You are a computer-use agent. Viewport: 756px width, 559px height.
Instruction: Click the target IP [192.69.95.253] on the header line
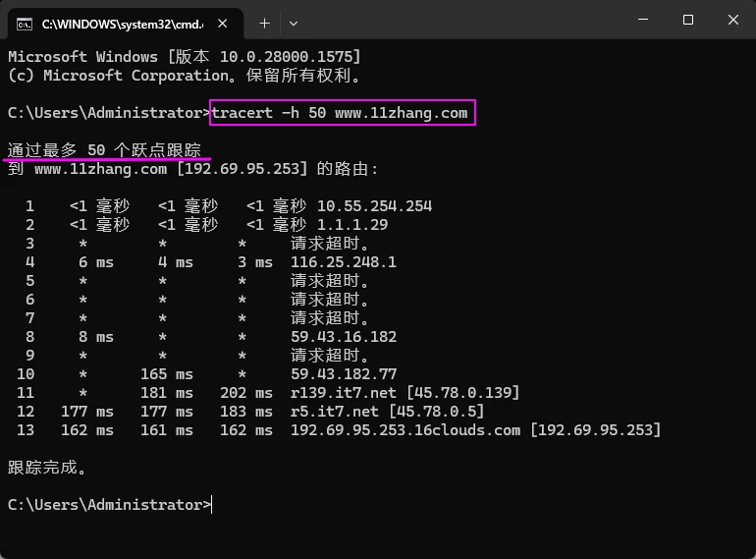click(243, 169)
